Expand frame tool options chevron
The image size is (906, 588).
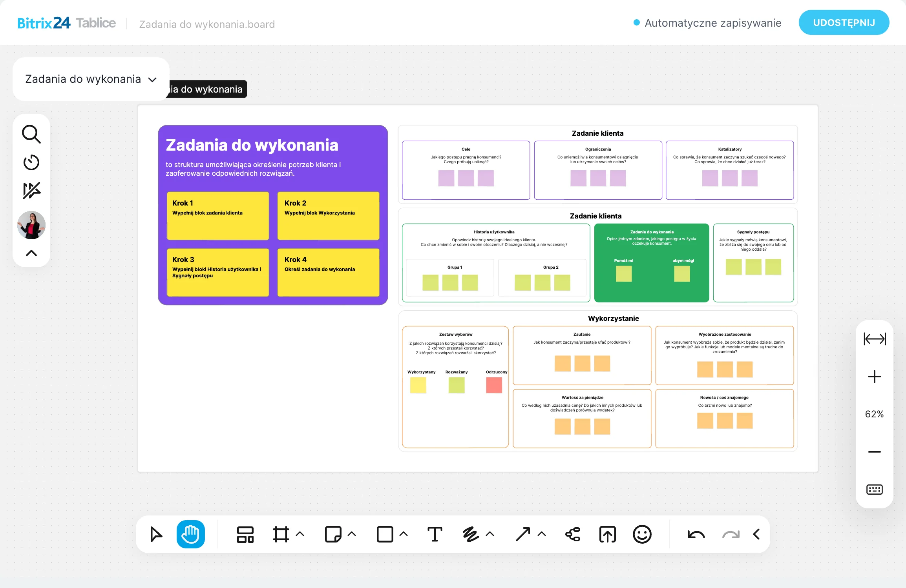(x=300, y=534)
